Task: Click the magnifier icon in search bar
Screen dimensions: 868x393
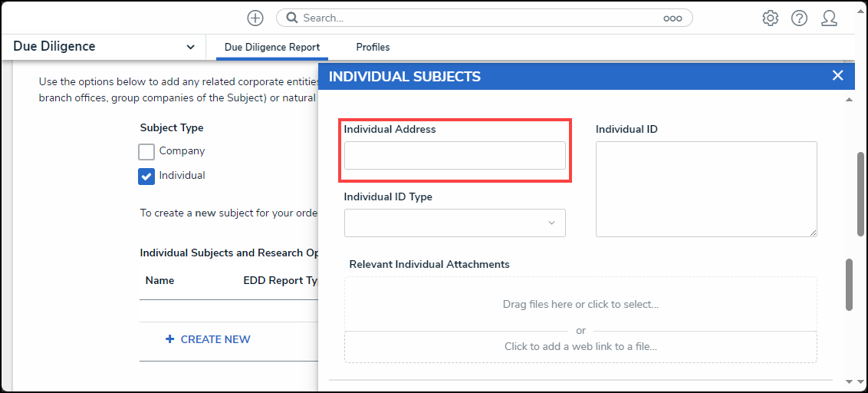Action: 292,18
